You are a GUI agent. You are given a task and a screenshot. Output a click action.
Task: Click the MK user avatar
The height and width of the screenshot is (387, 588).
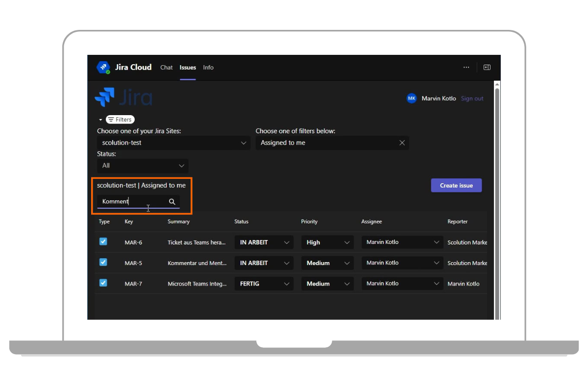click(x=412, y=98)
